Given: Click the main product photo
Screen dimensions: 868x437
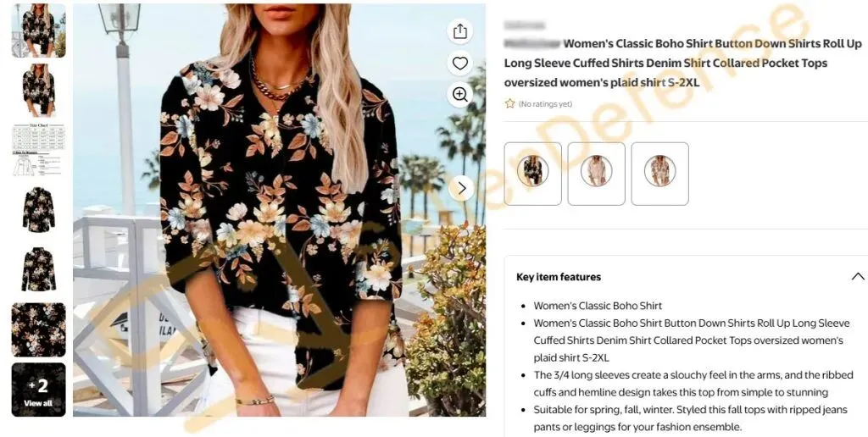Looking at the screenshot, I should pos(280,210).
